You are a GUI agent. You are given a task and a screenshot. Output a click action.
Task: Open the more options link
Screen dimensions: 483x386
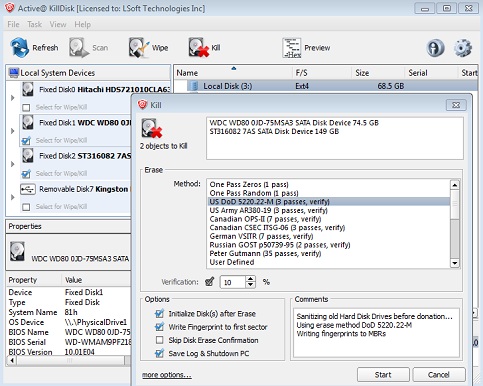coord(167,375)
